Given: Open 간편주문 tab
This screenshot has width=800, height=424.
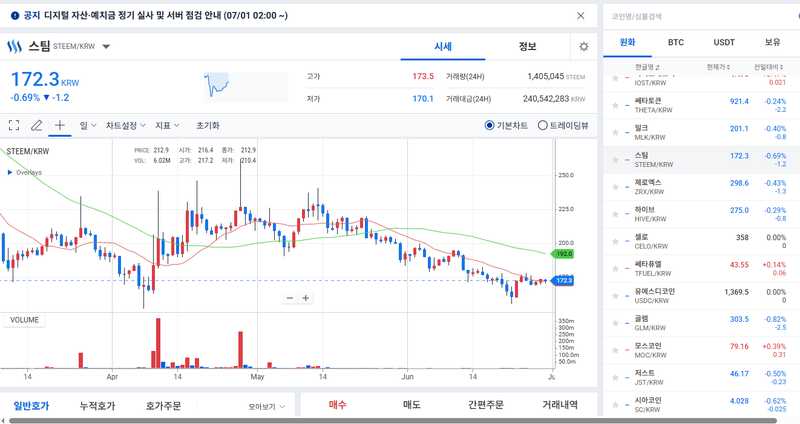Looking at the screenshot, I should pyautogui.click(x=486, y=405).
